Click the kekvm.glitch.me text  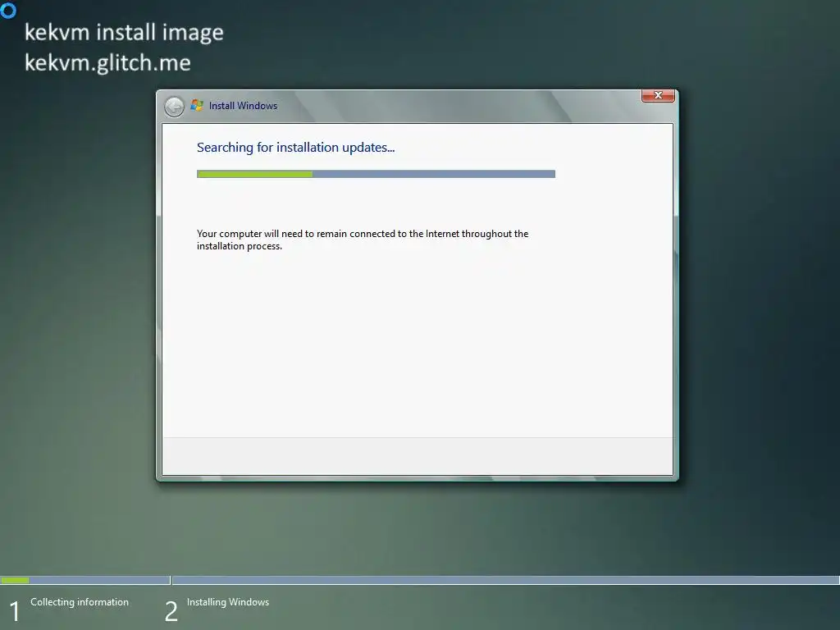coord(107,62)
